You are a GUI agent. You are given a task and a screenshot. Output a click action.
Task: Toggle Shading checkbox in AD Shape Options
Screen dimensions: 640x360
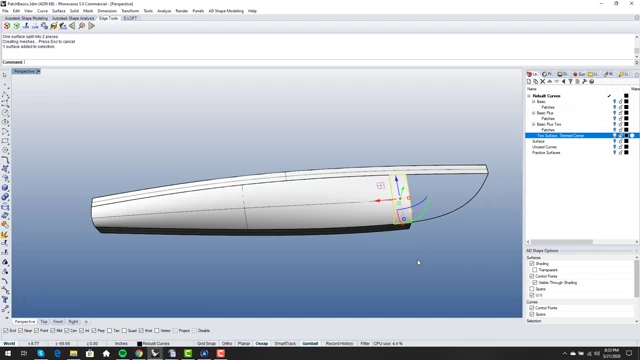[532, 264]
